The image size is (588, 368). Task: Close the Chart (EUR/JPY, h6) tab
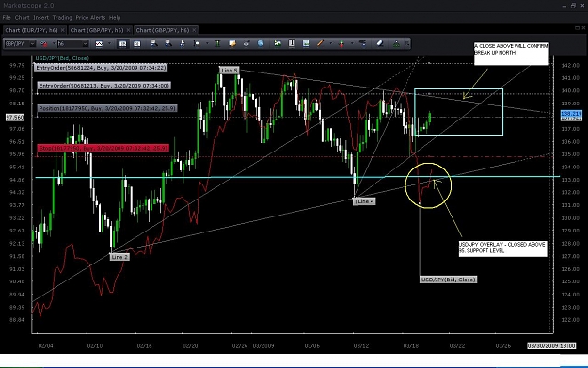(63, 30)
